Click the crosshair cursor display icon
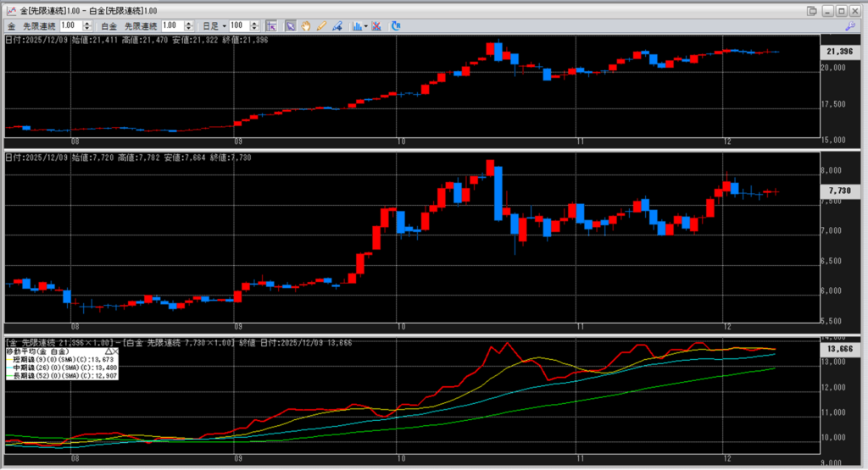 pos(271,26)
